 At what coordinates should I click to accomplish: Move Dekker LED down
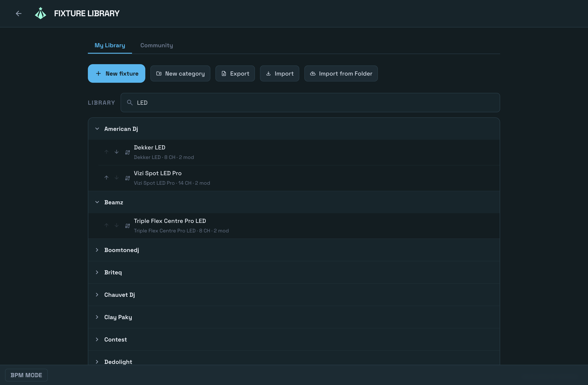117,152
